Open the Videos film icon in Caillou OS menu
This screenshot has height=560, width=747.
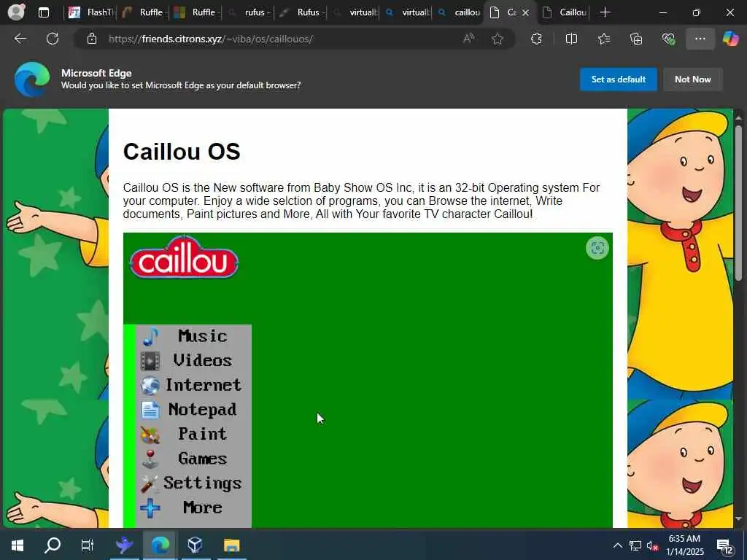point(150,361)
